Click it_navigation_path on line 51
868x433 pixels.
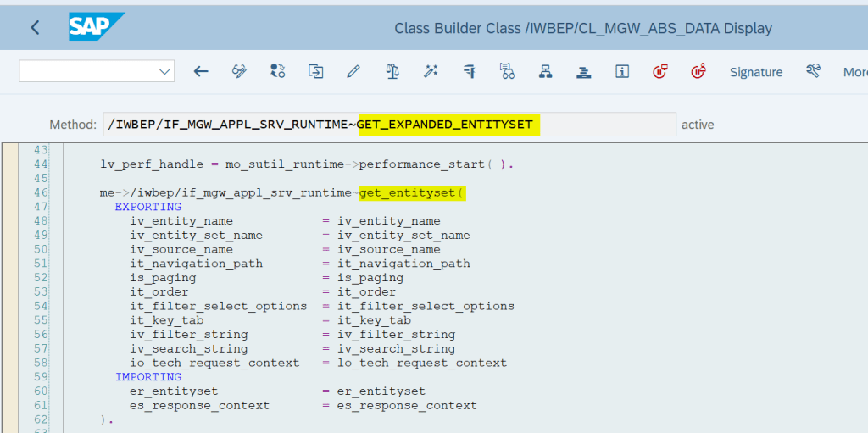196,264
